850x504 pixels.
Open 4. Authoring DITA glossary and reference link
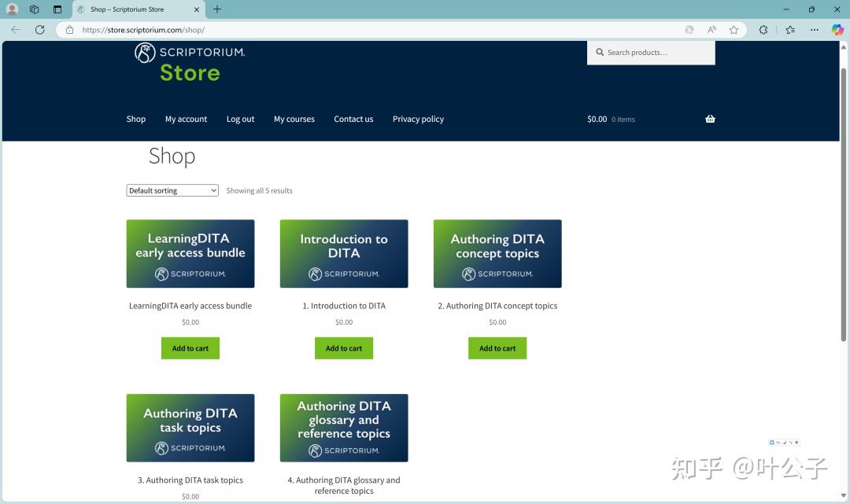[x=344, y=486]
